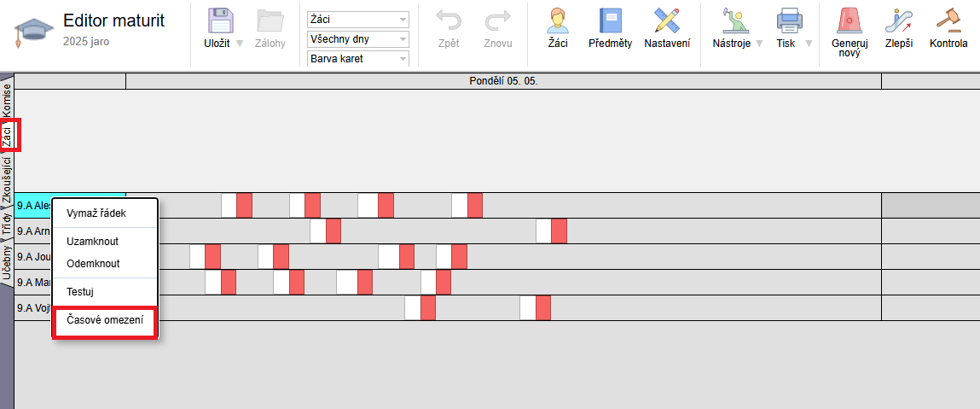The image size is (980, 409).
Task: Click the Tisk printer icon
Action: tap(786, 21)
